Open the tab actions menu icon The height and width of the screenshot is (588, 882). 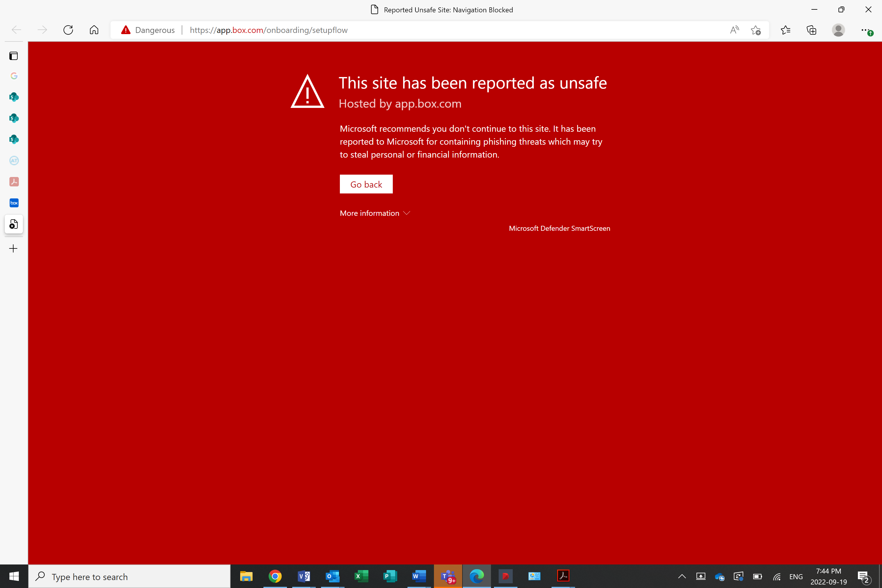(14, 56)
